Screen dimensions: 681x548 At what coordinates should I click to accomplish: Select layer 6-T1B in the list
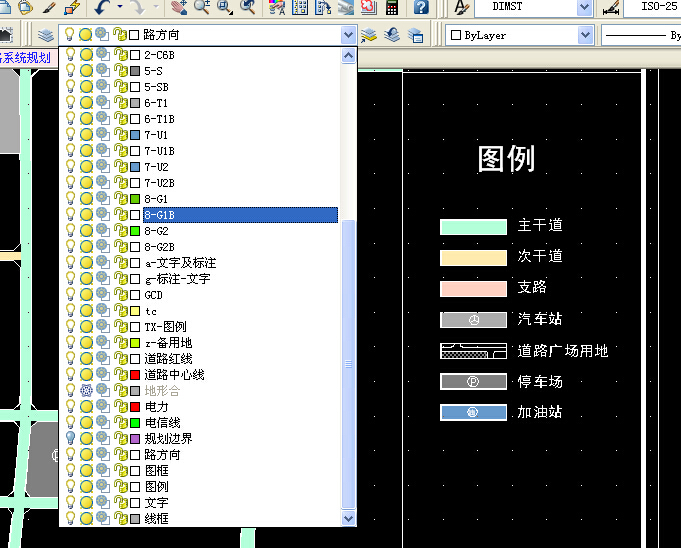tap(159, 119)
